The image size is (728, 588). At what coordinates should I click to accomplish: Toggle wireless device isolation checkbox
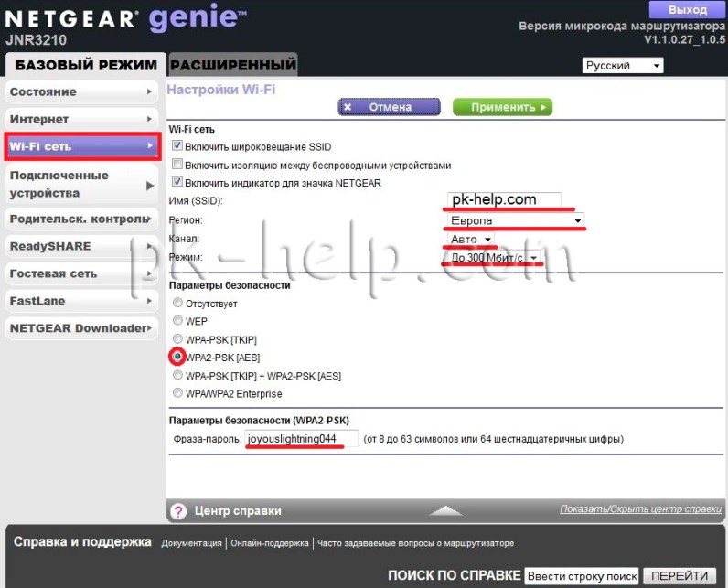[x=177, y=164]
